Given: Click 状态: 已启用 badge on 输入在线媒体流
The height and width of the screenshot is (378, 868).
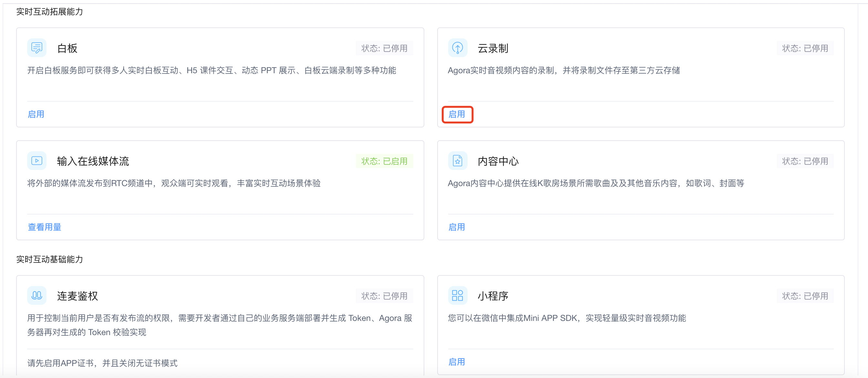Looking at the screenshot, I should click(385, 161).
